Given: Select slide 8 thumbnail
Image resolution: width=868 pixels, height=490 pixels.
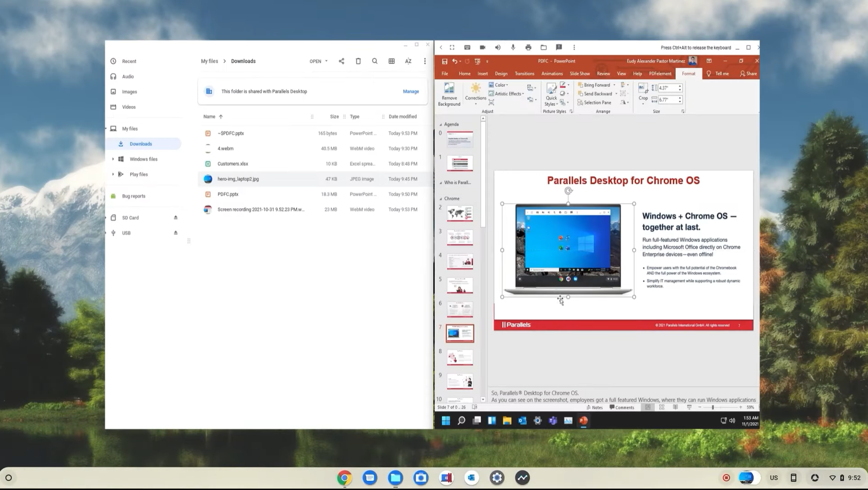Looking at the screenshot, I should 460,357.
